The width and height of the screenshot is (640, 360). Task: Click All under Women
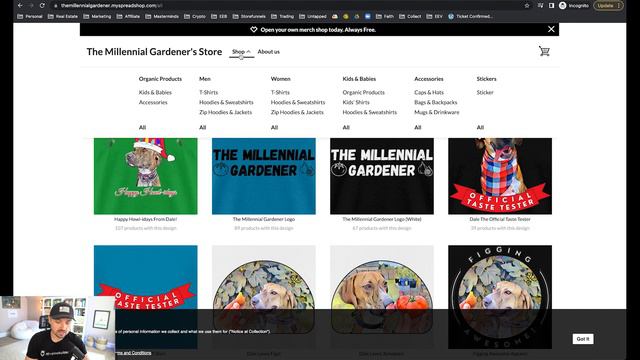[x=274, y=127]
